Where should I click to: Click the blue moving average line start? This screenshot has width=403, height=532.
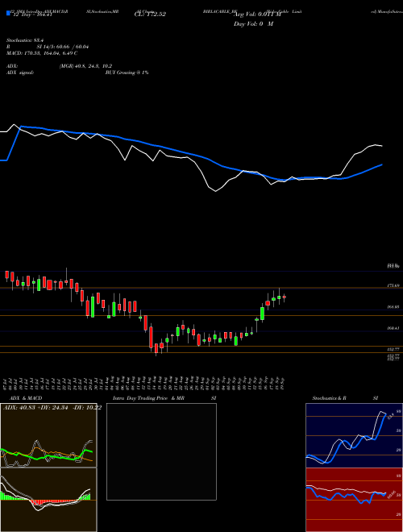[4, 160]
